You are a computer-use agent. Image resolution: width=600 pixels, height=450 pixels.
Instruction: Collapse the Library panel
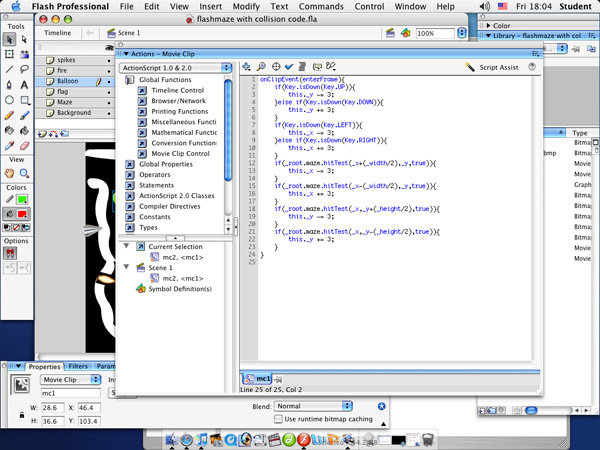tap(488, 36)
